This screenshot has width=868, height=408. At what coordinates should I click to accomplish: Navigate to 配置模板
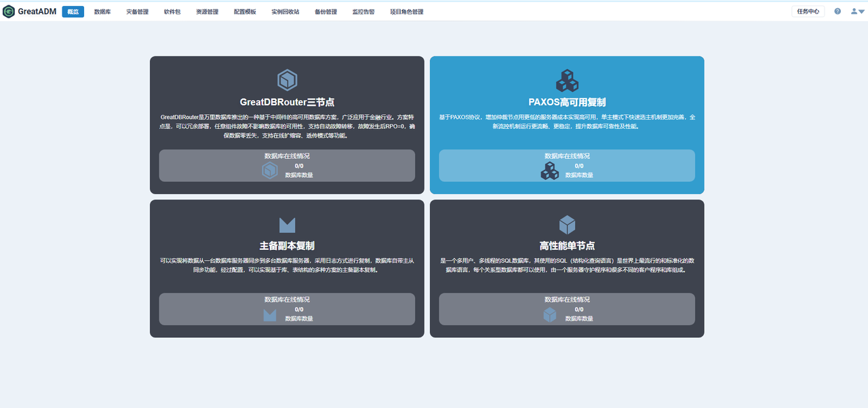245,11
